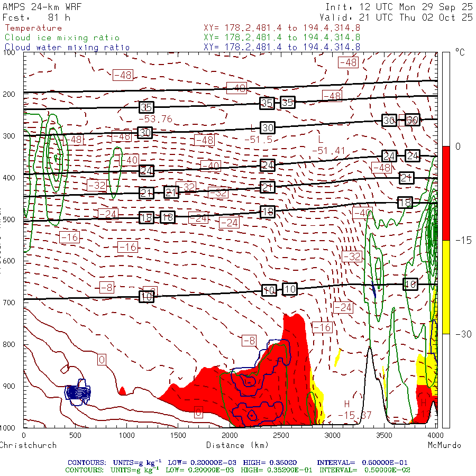Image resolution: width=476 pixels, height=476 pixels.
Task: Click the '2000' distance axis label
Action: click(230, 435)
